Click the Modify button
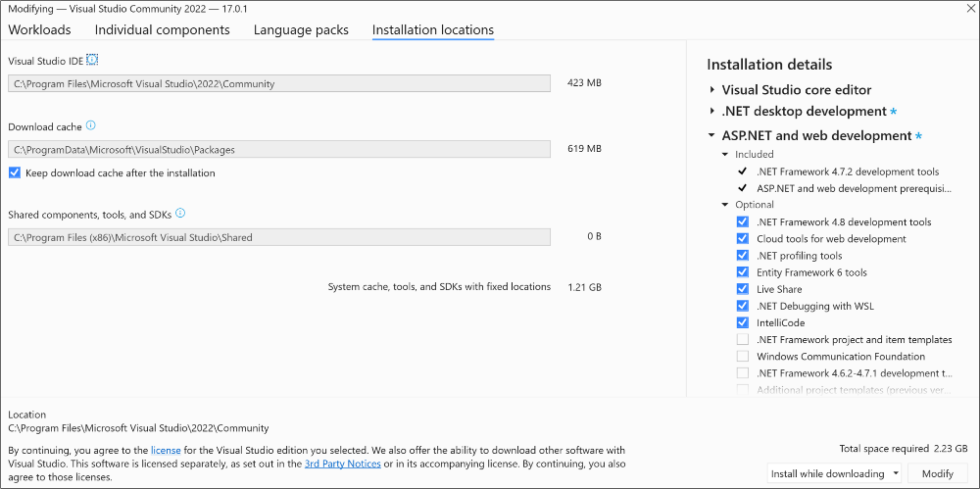This screenshot has height=489, width=980. coord(938,473)
